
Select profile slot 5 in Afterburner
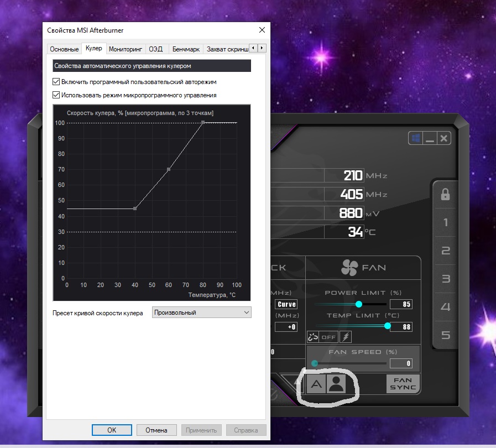(x=445, y=335)
